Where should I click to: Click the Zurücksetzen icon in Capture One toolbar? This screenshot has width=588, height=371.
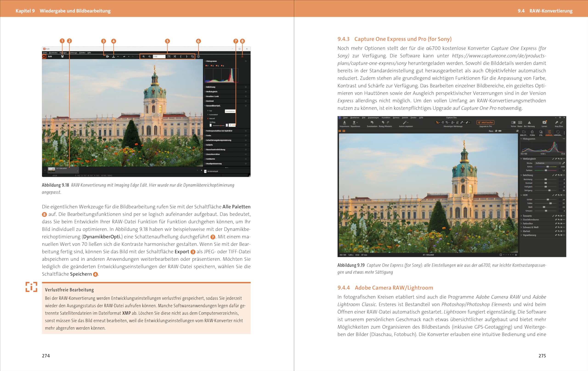372,123
